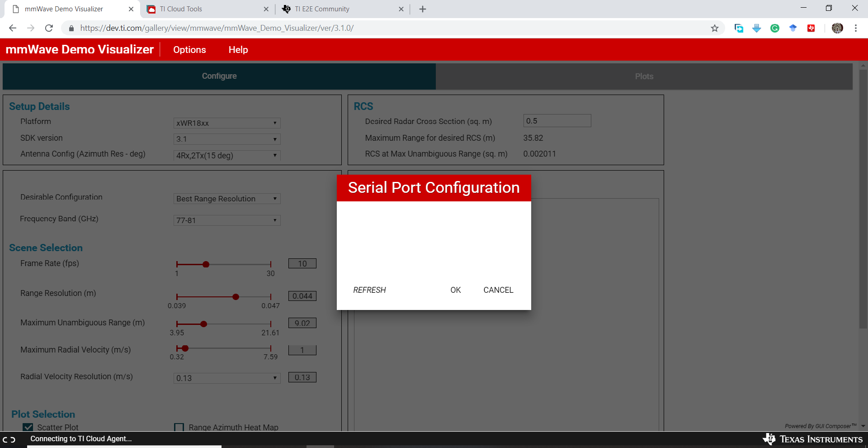This screenshot has height=448, width=868.
Task: Click the Range Resolution value box
Action: 302,296
